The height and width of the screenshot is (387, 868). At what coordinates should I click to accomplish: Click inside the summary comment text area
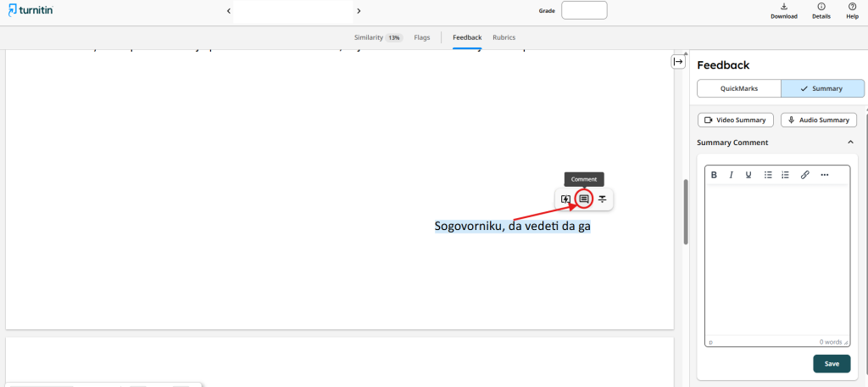pyautogui.click(x=776, y=261)
